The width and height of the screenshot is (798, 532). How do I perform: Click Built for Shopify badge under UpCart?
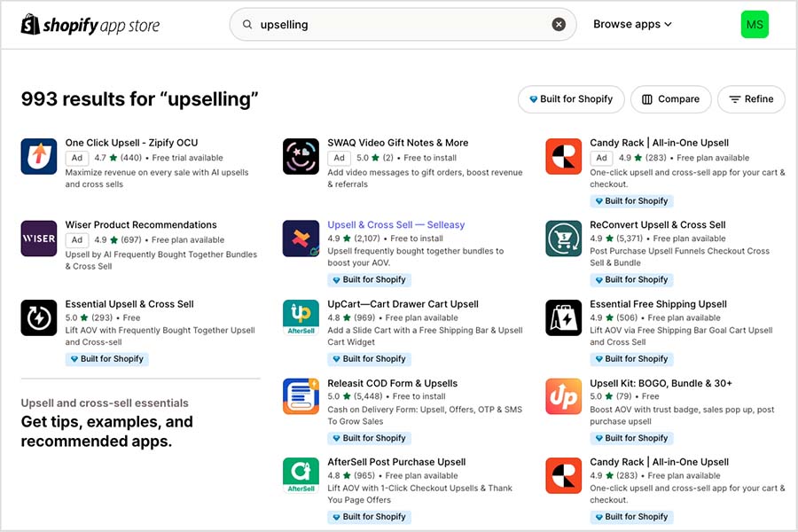[x=370, y=359]
